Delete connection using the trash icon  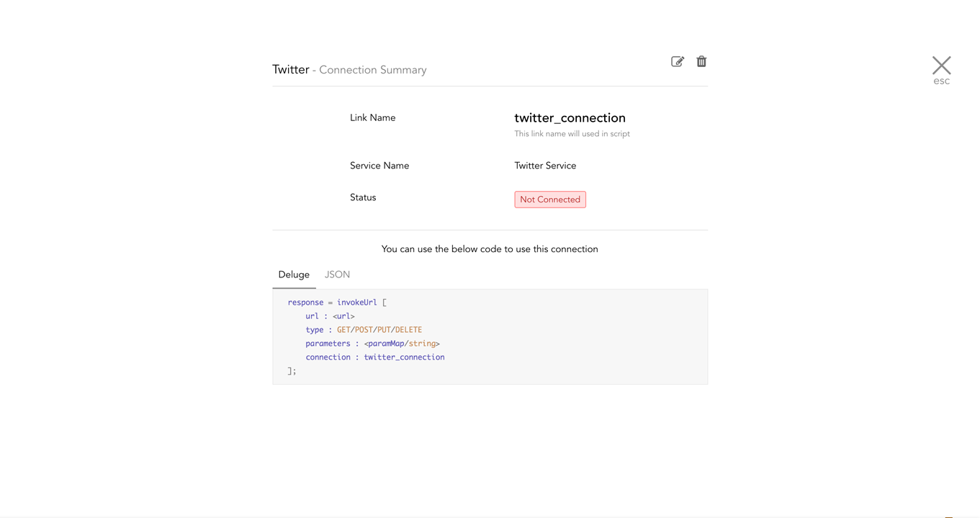[x=701, y=61]
